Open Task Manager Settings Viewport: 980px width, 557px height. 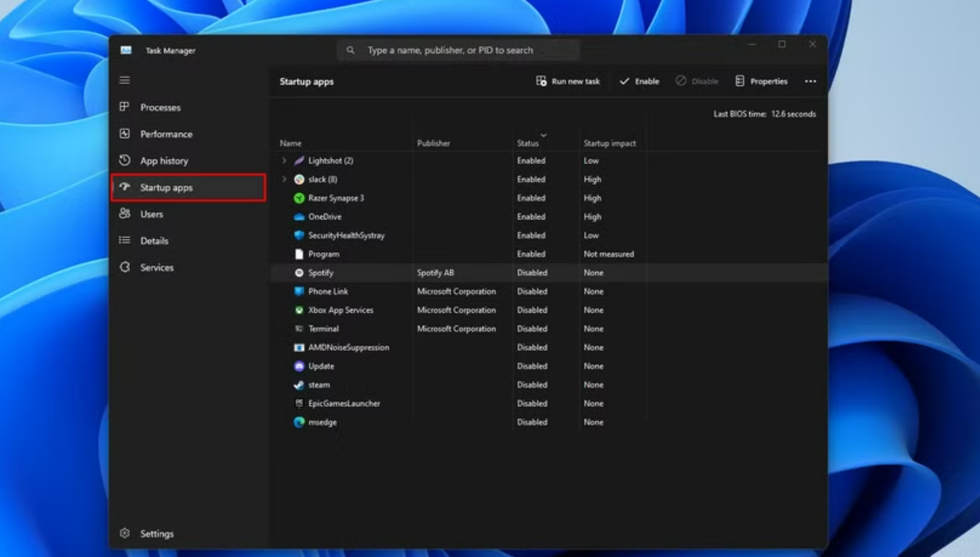click(x=189, y=534)
